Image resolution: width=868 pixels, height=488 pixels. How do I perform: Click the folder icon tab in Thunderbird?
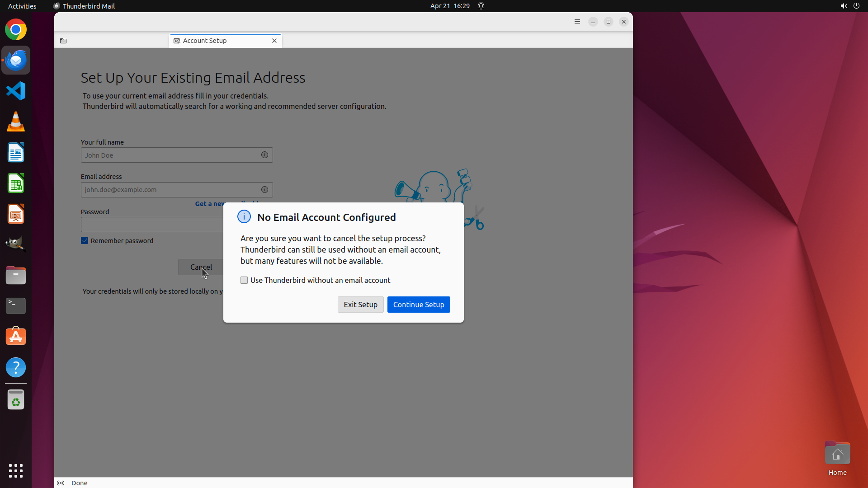63,41
